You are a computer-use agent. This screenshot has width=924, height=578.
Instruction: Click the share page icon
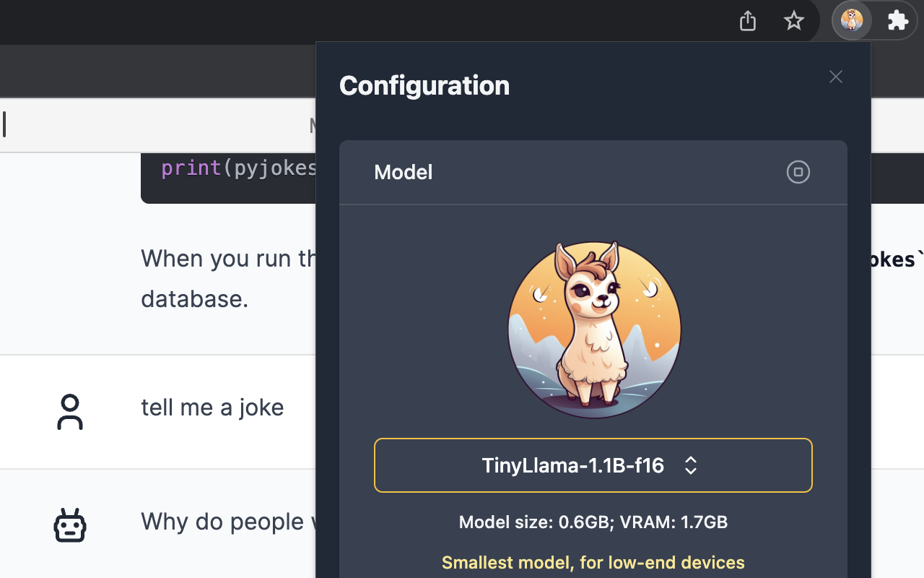click(x=748, y=21)
